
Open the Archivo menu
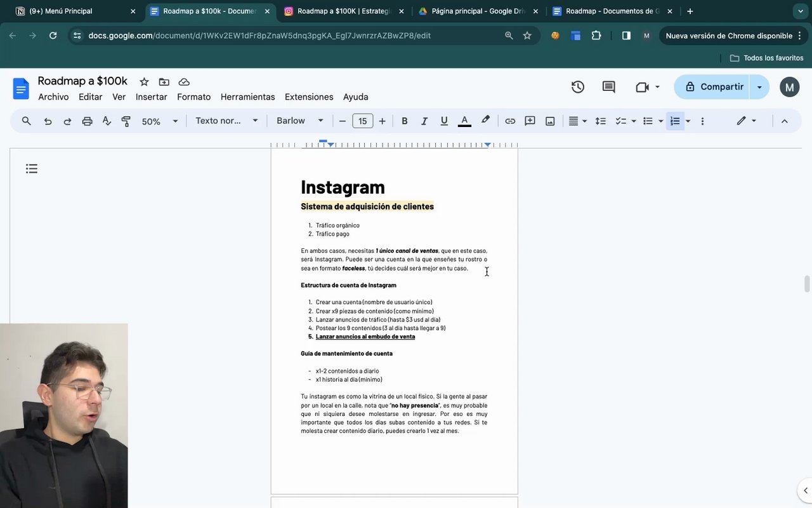point(53,97)
